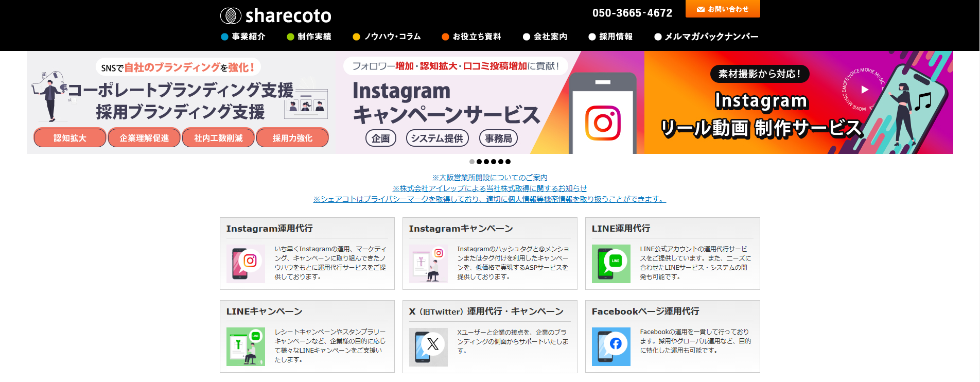
Task: Select the second carousel dot
Action: (x=479, y=162)
